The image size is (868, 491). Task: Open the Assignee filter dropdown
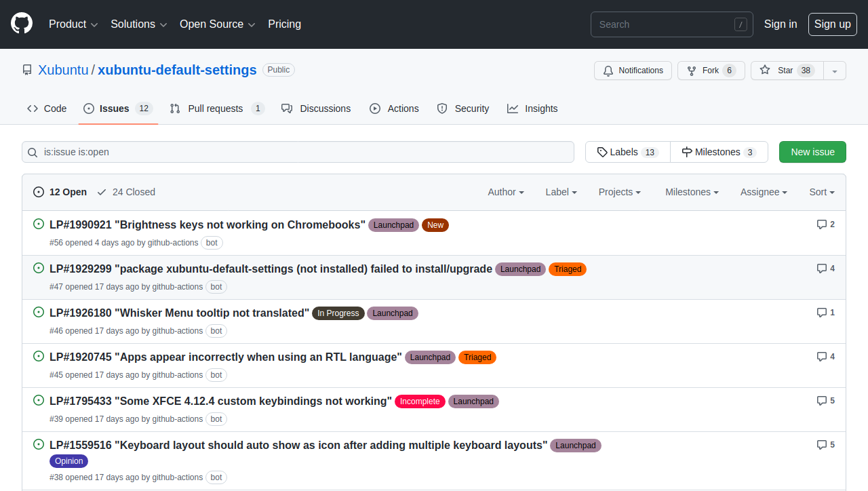tap(763, 192)
